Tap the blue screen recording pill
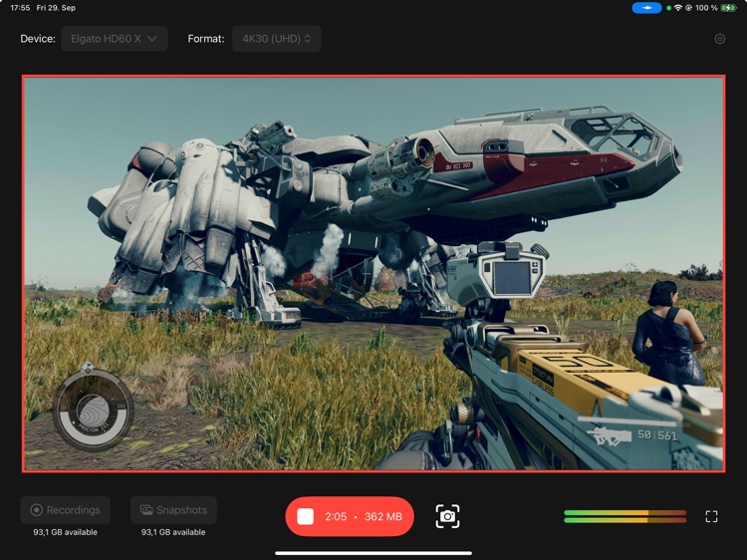747x560 pixels. [646, 8]
